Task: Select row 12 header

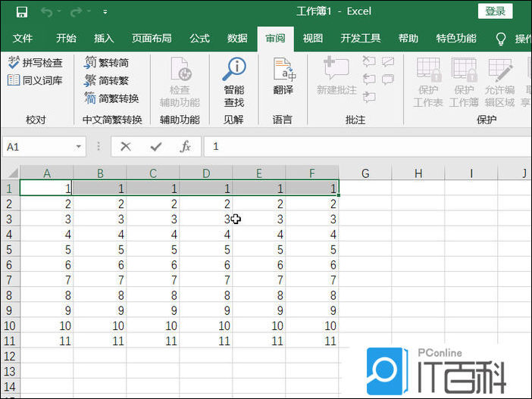Action: (10, 356)
